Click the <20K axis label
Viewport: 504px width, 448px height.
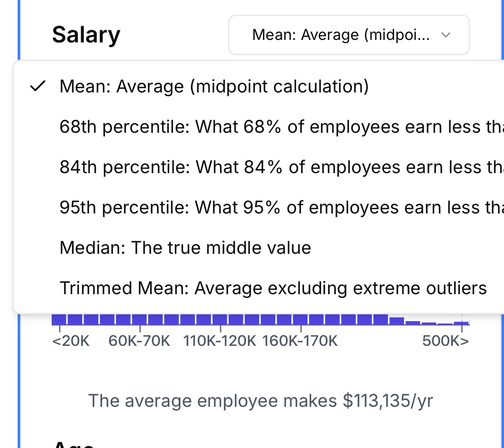(x=71, y=341)
